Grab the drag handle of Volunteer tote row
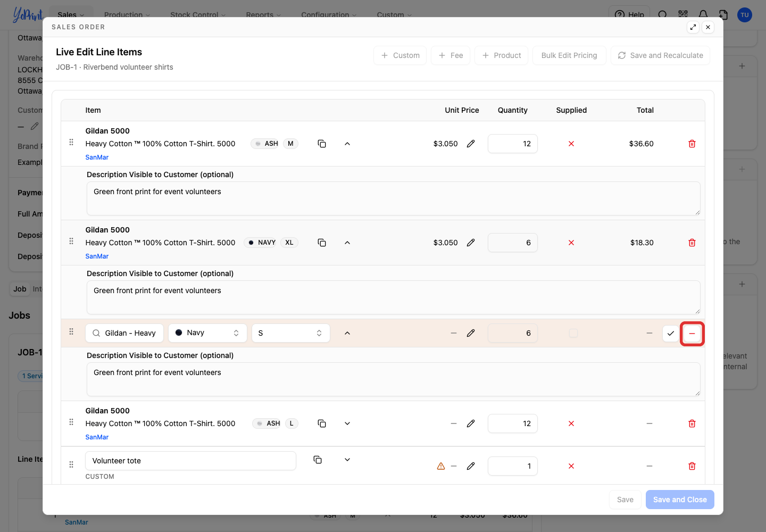766x532 pixels. click(71, 465)
